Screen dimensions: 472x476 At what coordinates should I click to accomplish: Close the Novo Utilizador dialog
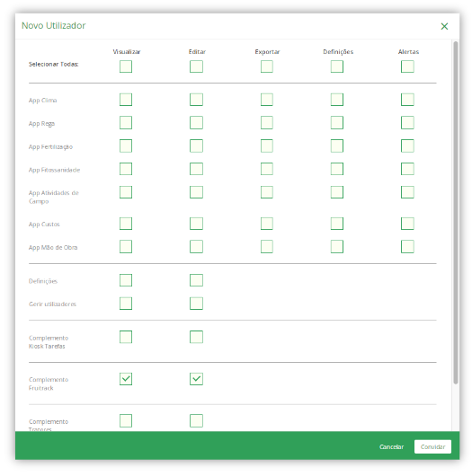click(444, 26)
